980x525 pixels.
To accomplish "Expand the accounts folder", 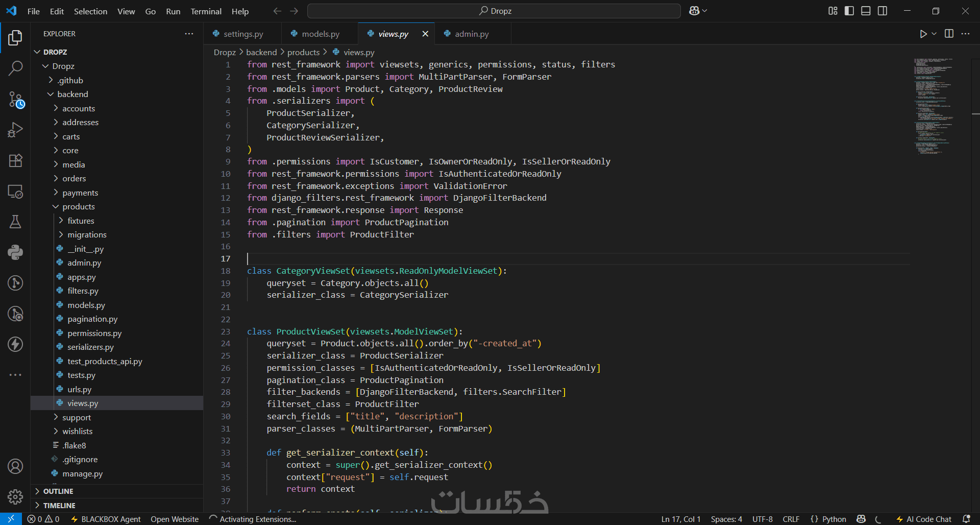I will [117, 108].
